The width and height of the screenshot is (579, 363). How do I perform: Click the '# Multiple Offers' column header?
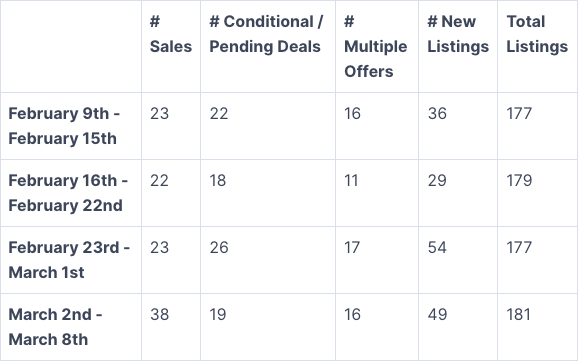(x=376, y=47)
